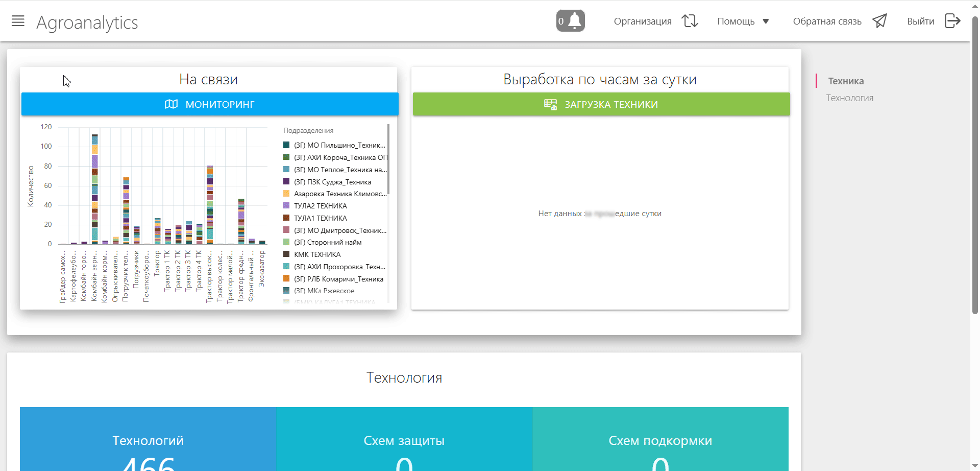The height and width of the screenshot is (471, 980).
Task: Click the organization switch arrows icon
Action: coord(690,21)
